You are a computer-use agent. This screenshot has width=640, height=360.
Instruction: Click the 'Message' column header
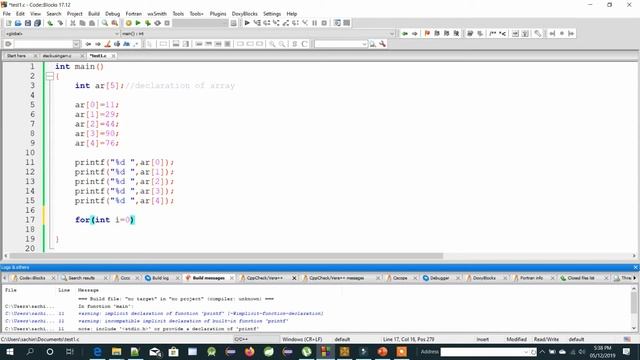[x=88, y=290]
